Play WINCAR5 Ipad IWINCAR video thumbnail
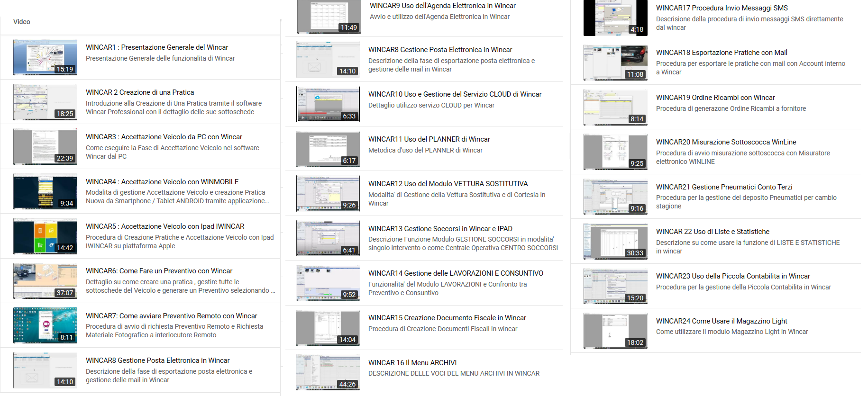868x396 pixels. (45, 236)
